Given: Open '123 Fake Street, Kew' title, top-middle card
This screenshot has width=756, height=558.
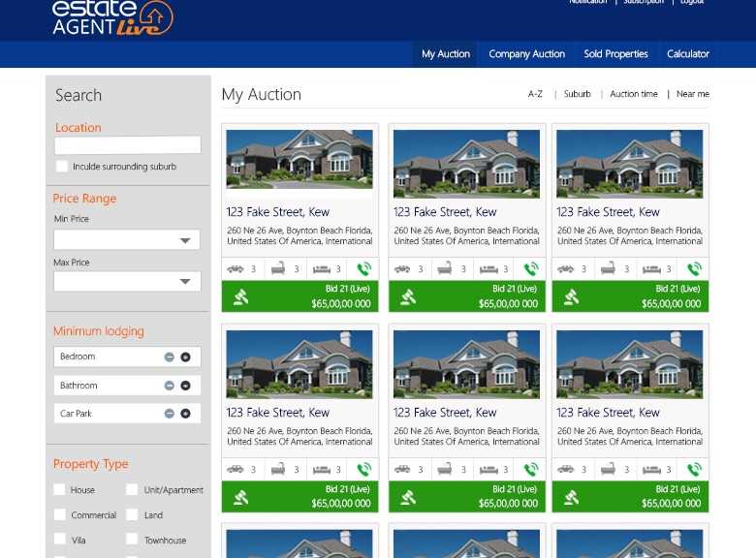Looking at the screenshot, I should click(x=445, y=212).
